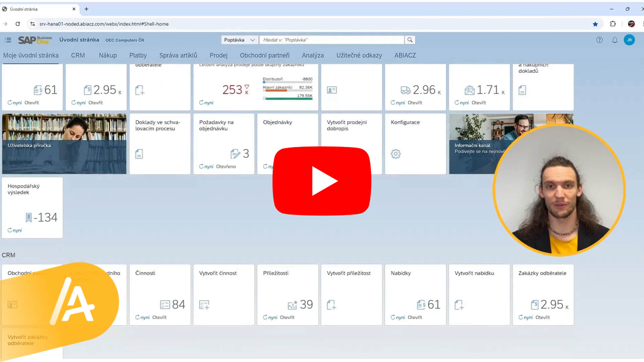
Task: Open notifications bell icon
Action: (x=614, y=40)
